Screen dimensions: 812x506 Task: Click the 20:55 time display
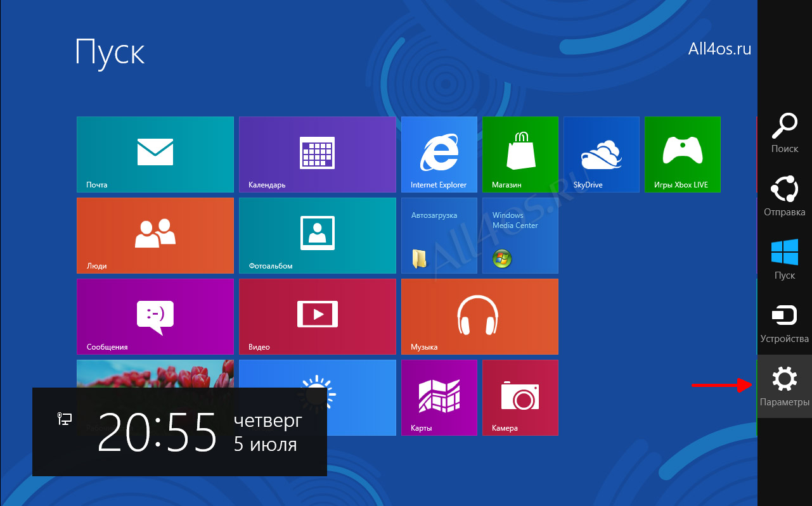pos(158,432)
